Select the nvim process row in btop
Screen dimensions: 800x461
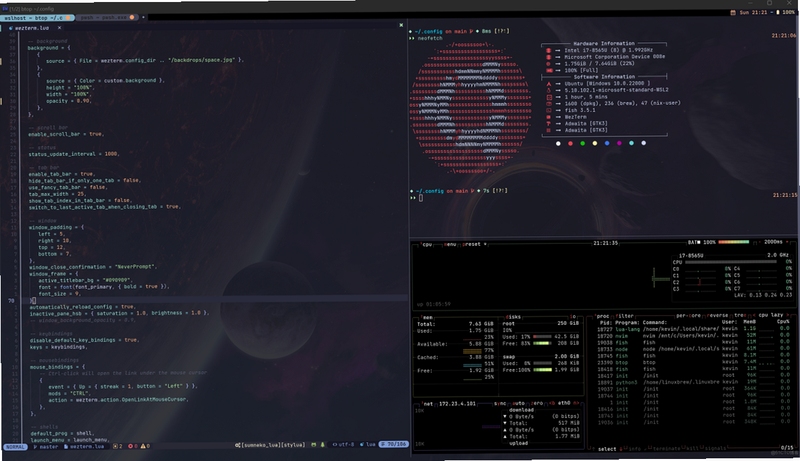tap(693, 336)
